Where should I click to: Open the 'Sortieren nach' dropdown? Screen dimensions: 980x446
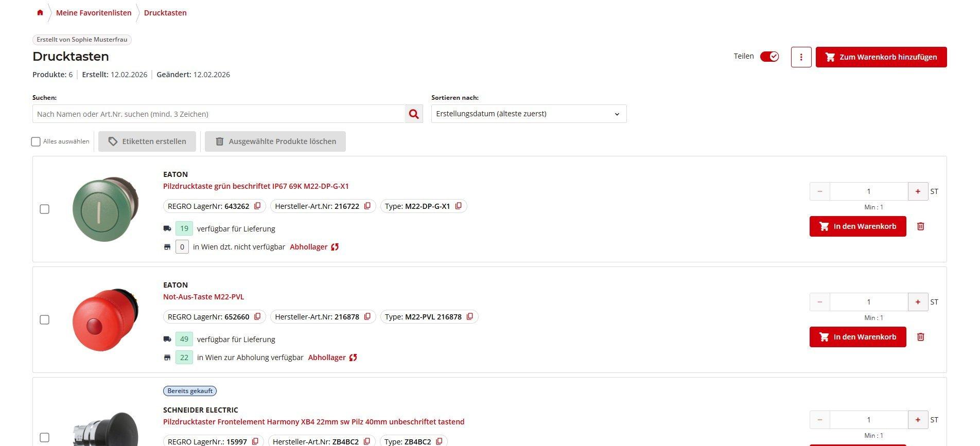pos(529,114)
